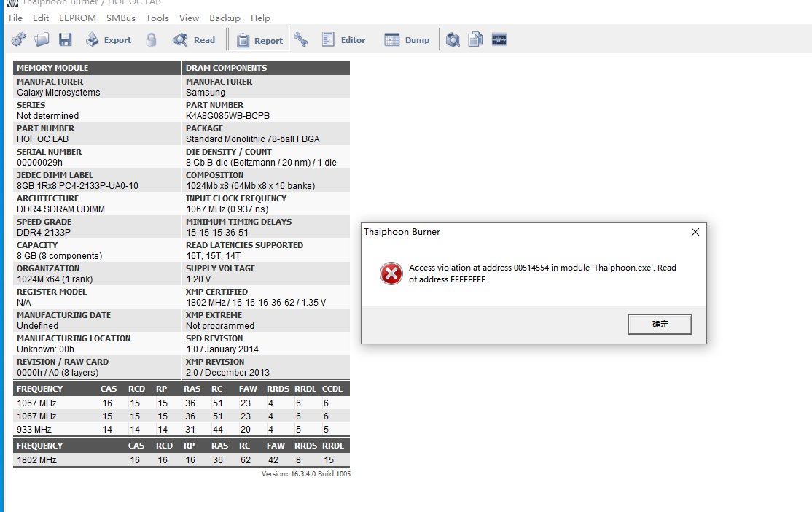Save with the floppy disk icon
This screenshot has width=812, height=512.
point(66,40)
